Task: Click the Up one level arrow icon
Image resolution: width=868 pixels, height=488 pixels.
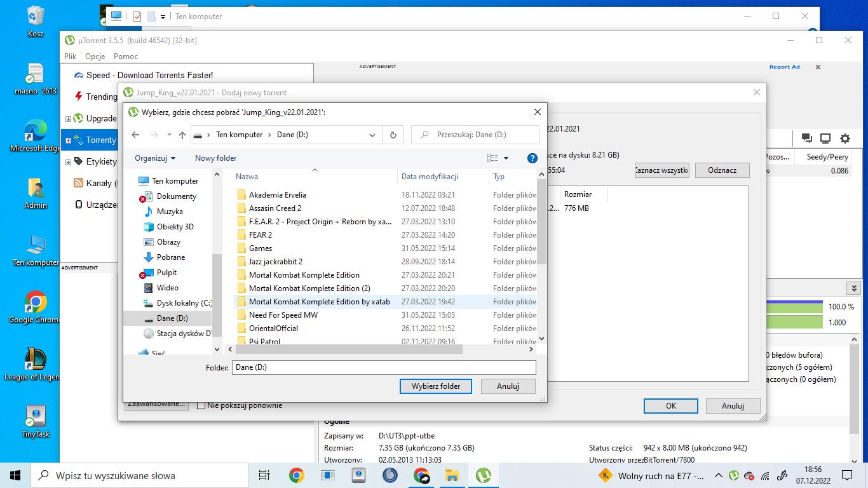Action: point(182,135)
